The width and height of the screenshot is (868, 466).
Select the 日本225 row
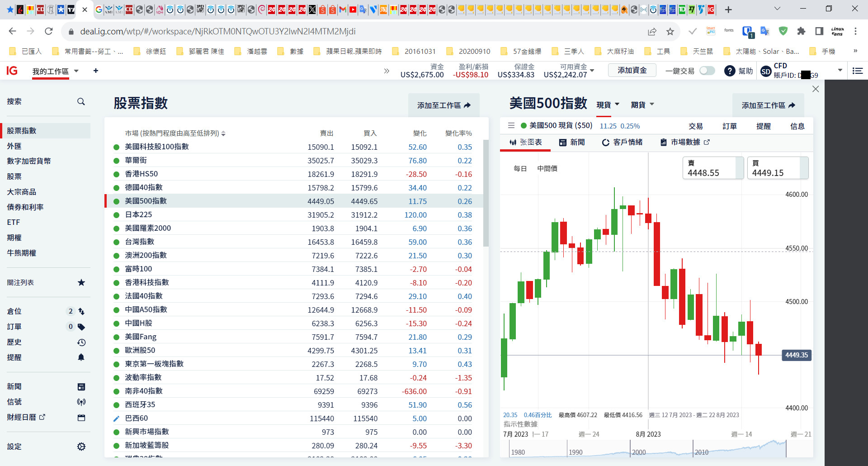[294, 215]
